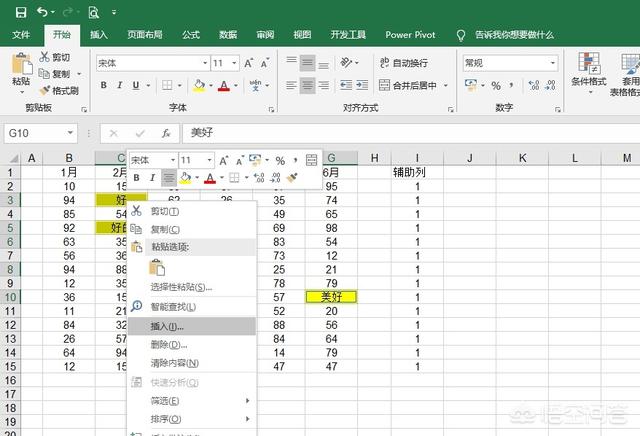Click mini toolbar Format Painter brush
Screen dimensions: 640x436
[x=292, y=178]
